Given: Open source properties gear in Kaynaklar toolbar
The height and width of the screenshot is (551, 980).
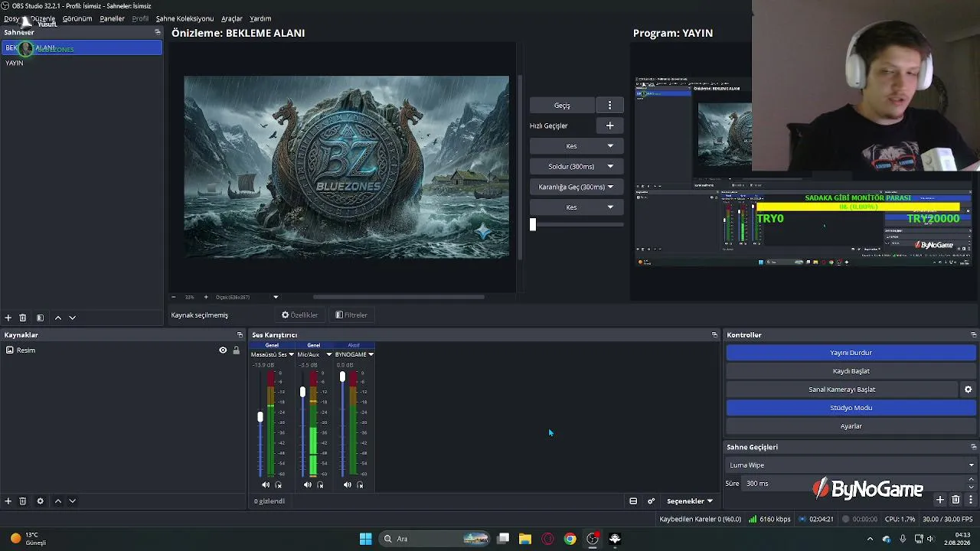Looking at the screenshot, I should pyautogui.click(x=40, y=501).
